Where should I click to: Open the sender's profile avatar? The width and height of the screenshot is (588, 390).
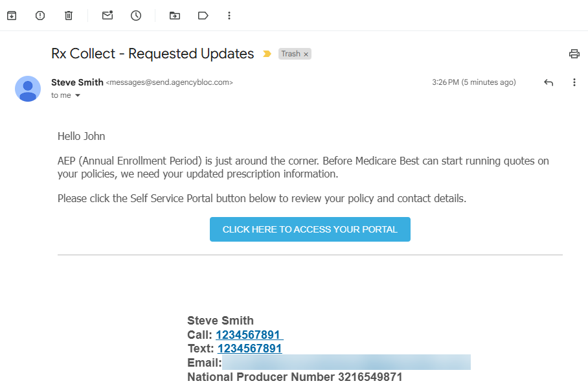(x=27, y=89)
